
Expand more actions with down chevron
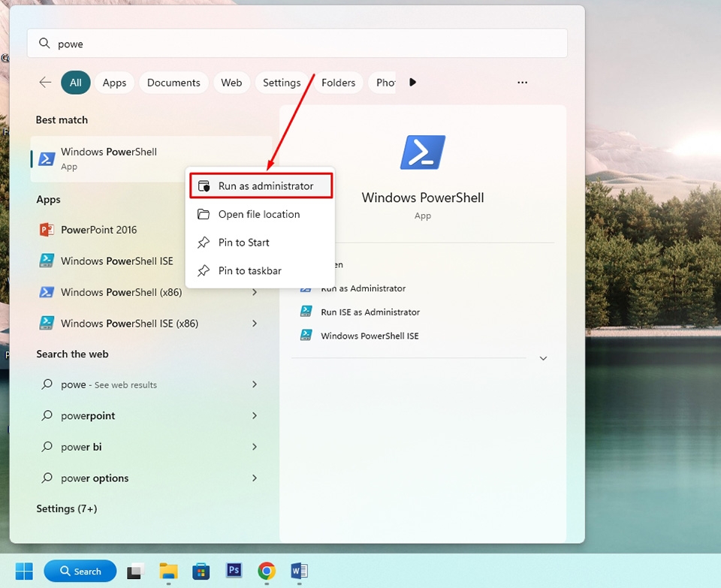pos(543,358)
